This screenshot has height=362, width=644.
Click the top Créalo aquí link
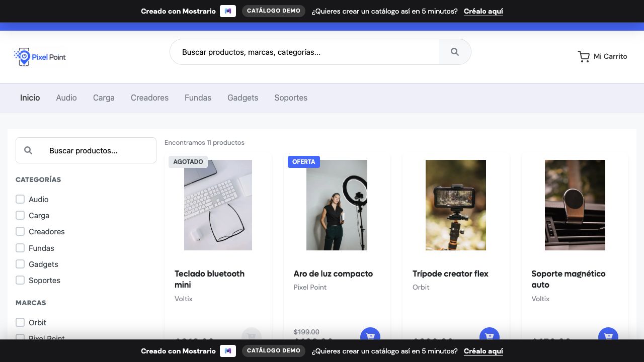point(484,11)
